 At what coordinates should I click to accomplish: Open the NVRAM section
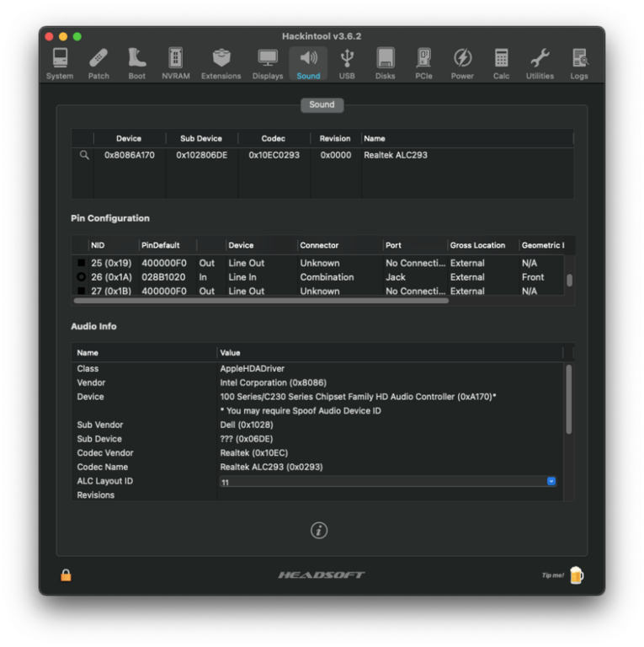tap(175, 63)
